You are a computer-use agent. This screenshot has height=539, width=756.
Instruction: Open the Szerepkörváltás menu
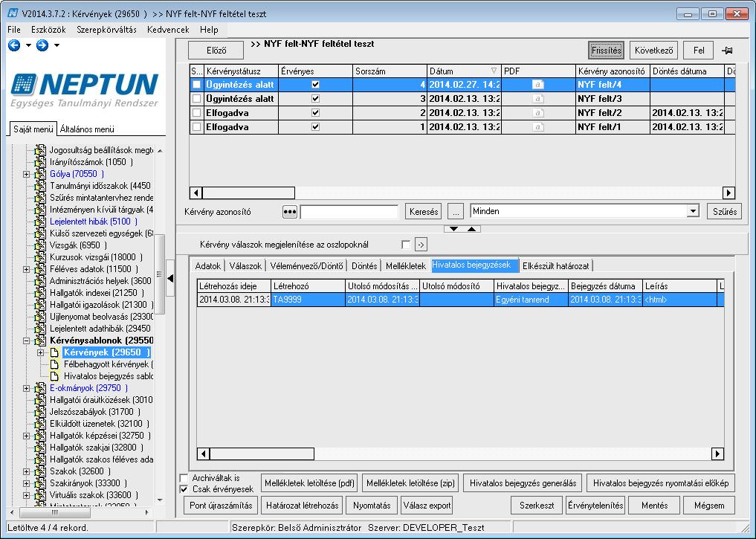[x=106, y=30]
